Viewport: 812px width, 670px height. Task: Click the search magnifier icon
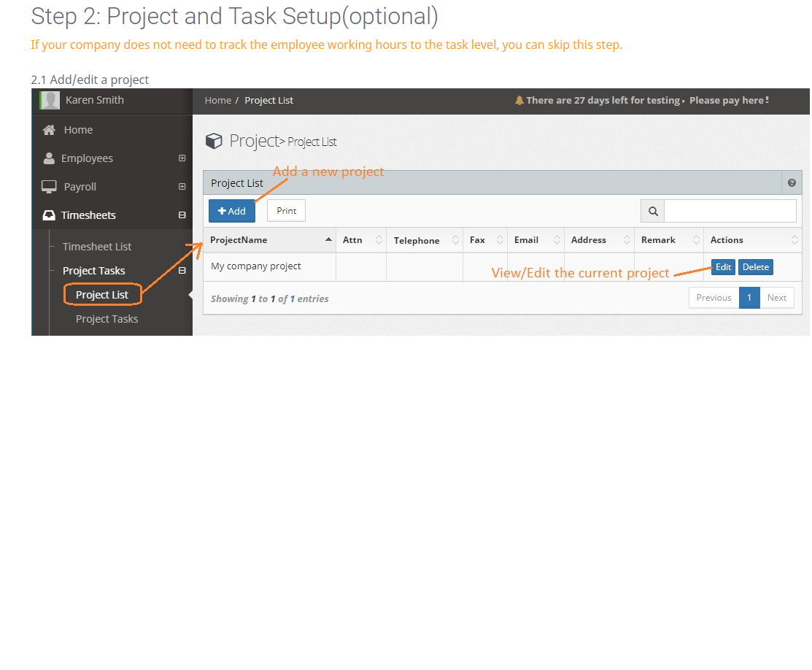[x=653, y=212]
